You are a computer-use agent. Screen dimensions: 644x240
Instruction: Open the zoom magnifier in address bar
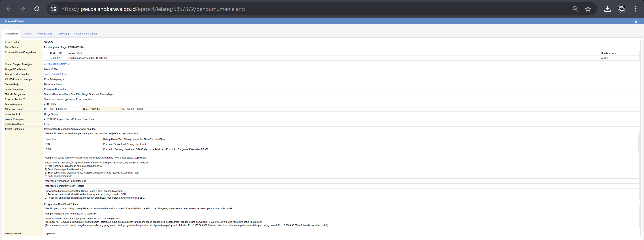575,9
